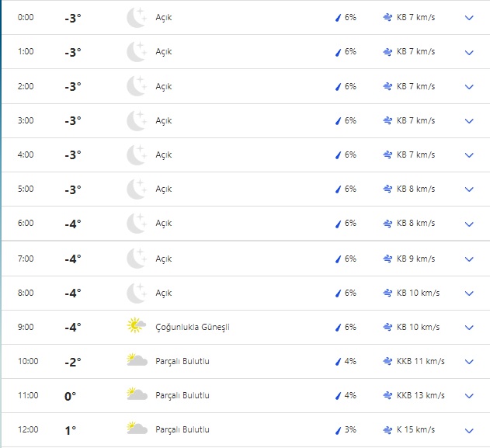Click the clear night moon icon at 0:00
Viewport: 490px width, 448px height.
[137, 18]
